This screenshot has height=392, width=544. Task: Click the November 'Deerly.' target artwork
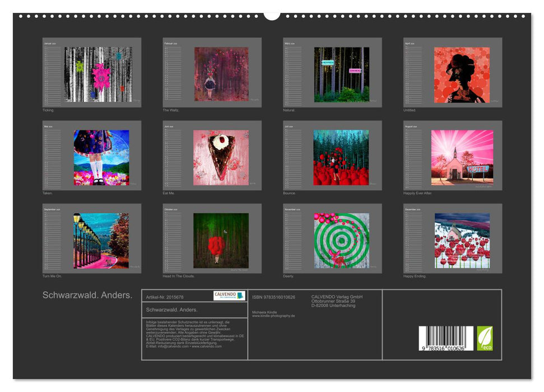coord(341,240)
